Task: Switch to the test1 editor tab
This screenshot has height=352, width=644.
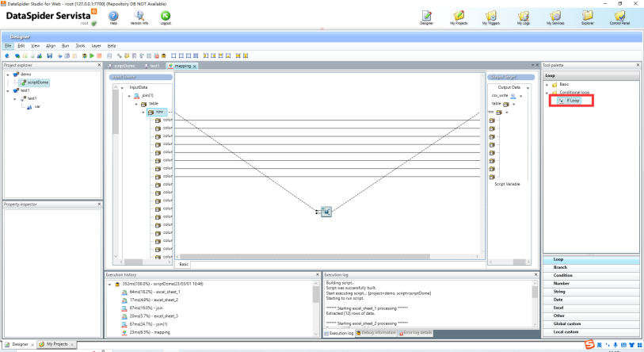Action: point(152,66)
